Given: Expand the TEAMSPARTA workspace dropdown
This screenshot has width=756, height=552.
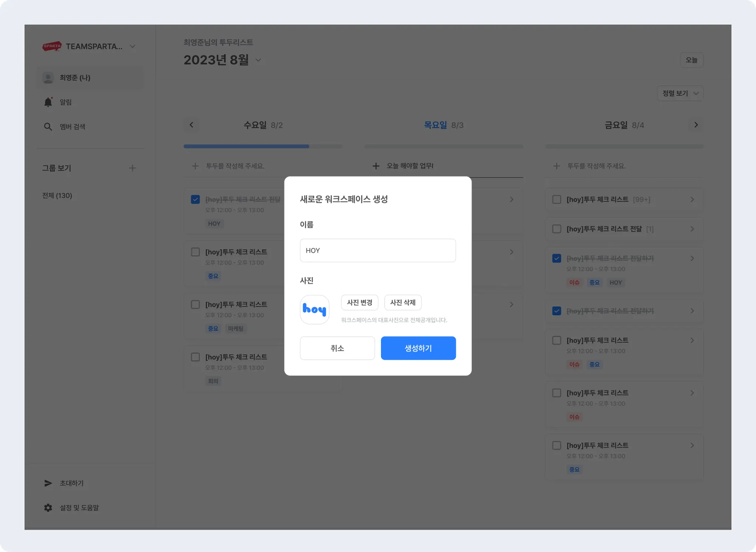Looking at the screenshot, I should [133, 47].
